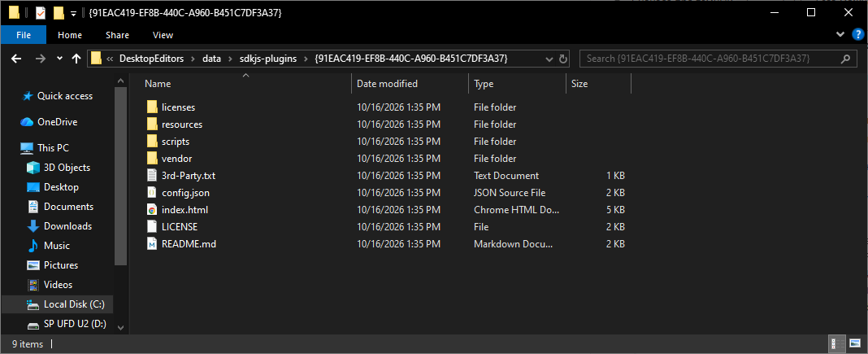Expand the hidden path chevrons in address bar
868x354 pixels.
click(111, 59)
